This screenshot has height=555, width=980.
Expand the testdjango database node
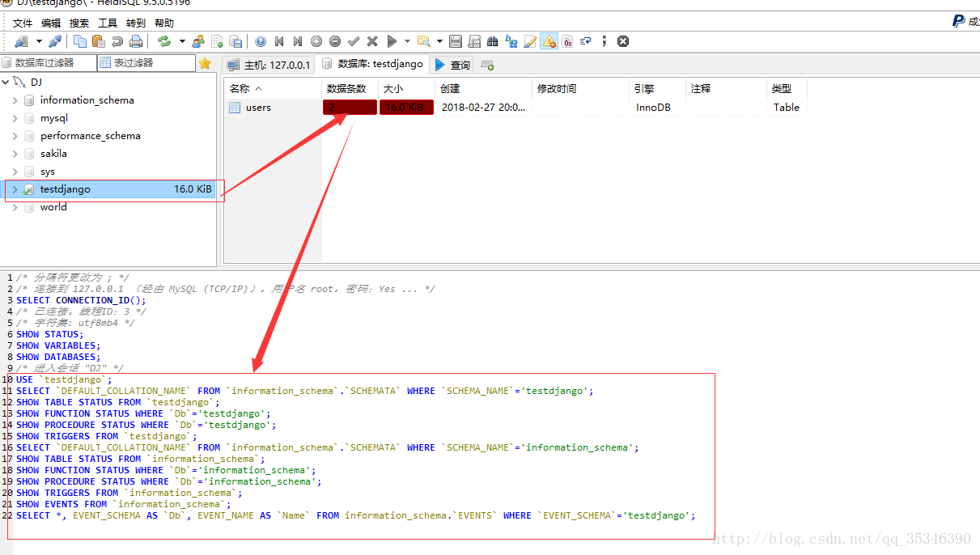[15, 189]
